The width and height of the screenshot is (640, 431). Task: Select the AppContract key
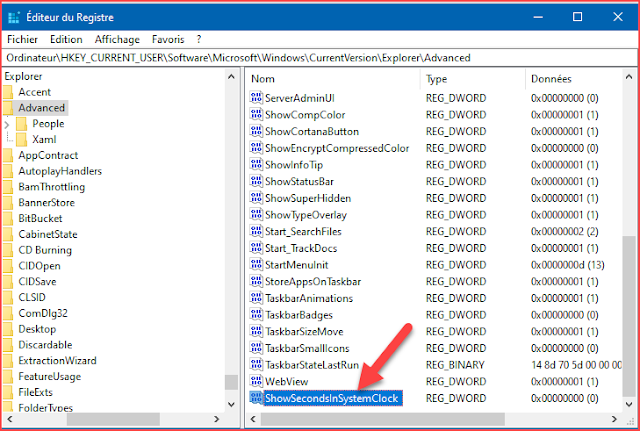[x=48, y=156]
